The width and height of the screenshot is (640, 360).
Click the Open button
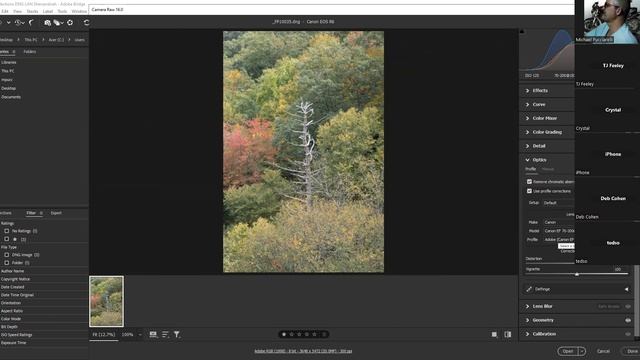tap(568, 351)
